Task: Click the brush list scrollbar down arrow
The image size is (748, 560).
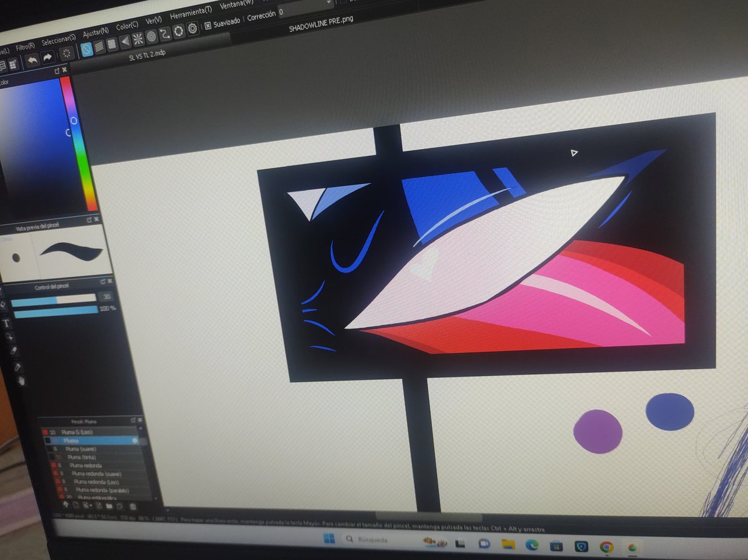Action: [x=155, y=497]
